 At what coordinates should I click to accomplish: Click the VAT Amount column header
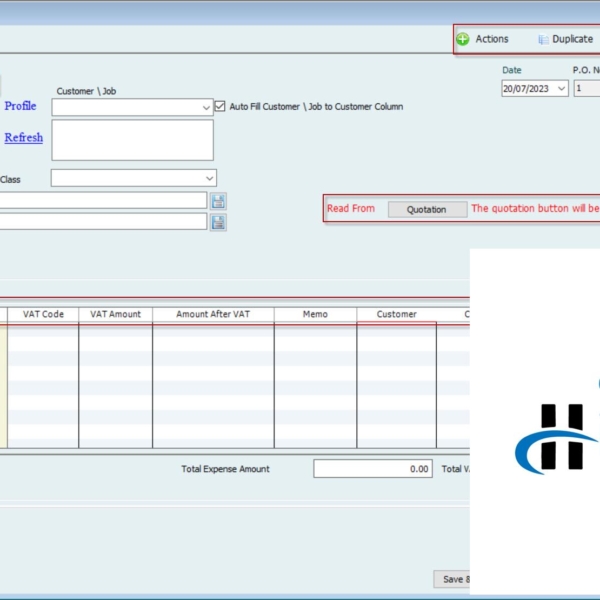pyautogui.click(x=116, y=315)
